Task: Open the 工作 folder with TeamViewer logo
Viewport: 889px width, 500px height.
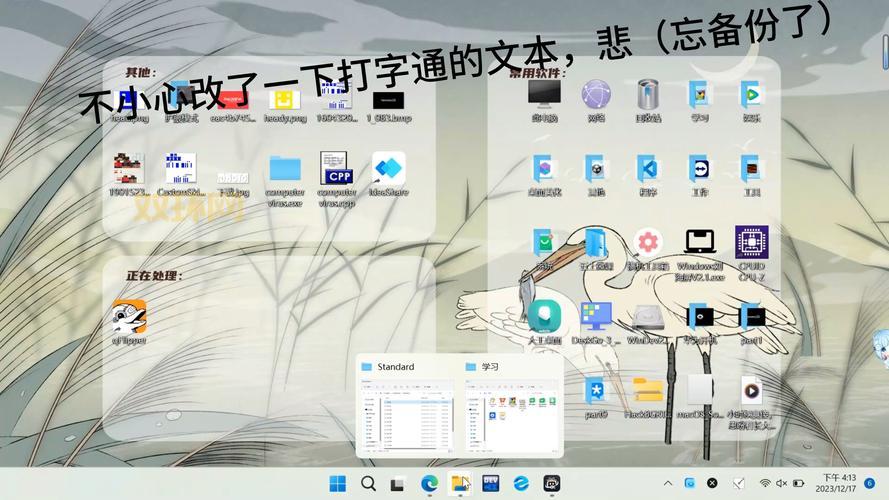Action: [x=700, y=169]
